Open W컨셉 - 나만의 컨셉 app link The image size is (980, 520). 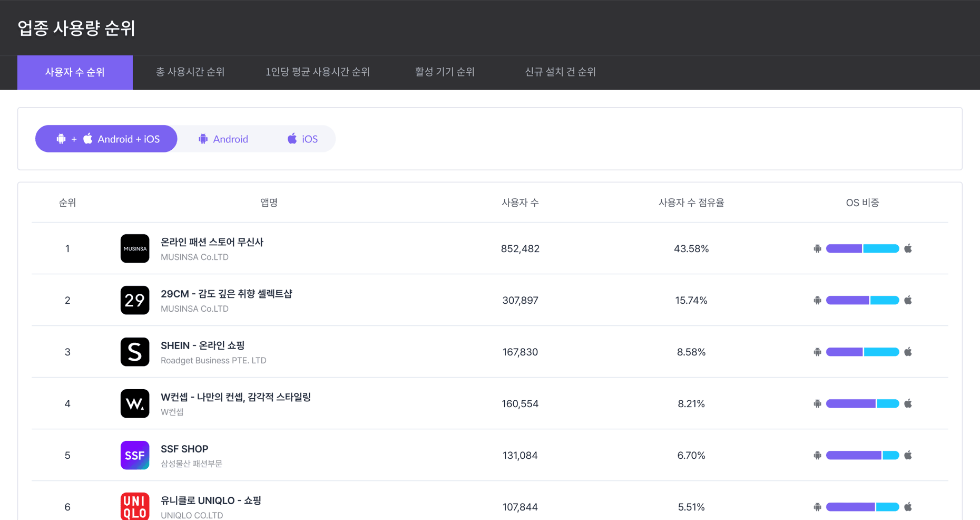coord(236,397)
